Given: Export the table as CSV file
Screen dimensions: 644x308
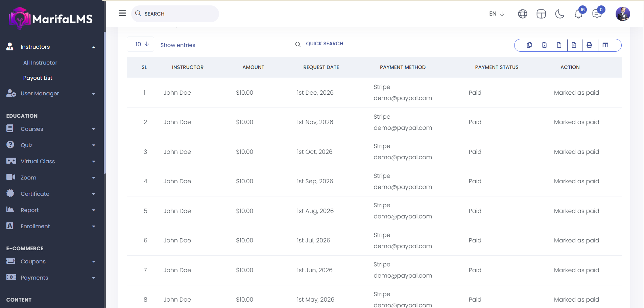Looking at the screenshot, I should [559, 45].
